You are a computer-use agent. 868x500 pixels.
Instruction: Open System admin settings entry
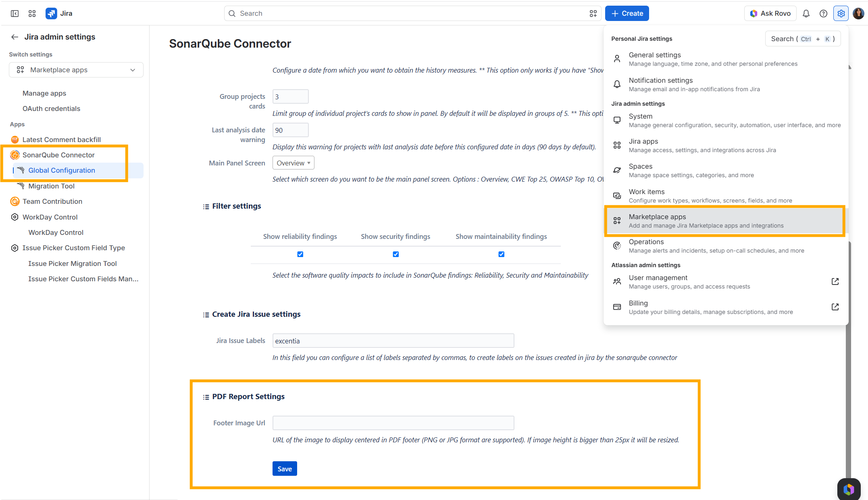pos(726,120)
